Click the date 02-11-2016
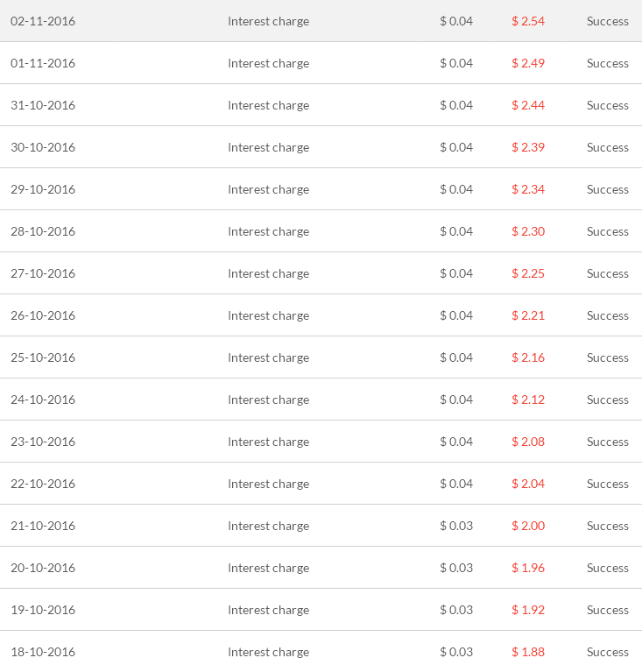 pos(43,21)
